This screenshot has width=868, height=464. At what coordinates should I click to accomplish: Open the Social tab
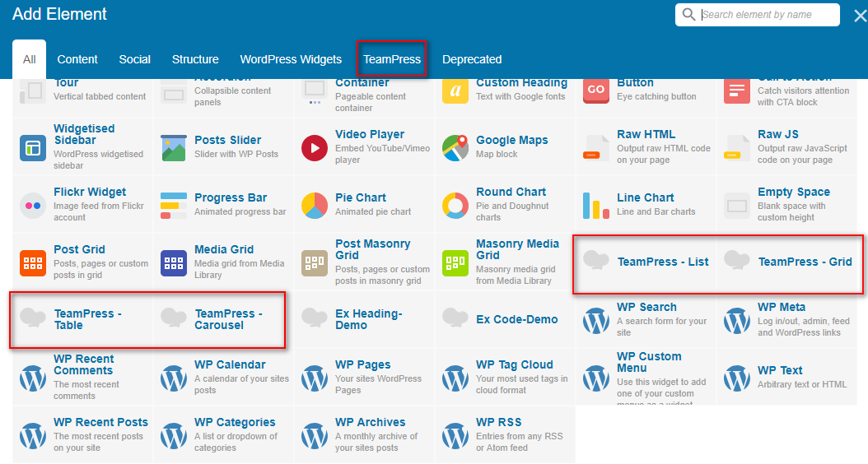pos(134,59)
